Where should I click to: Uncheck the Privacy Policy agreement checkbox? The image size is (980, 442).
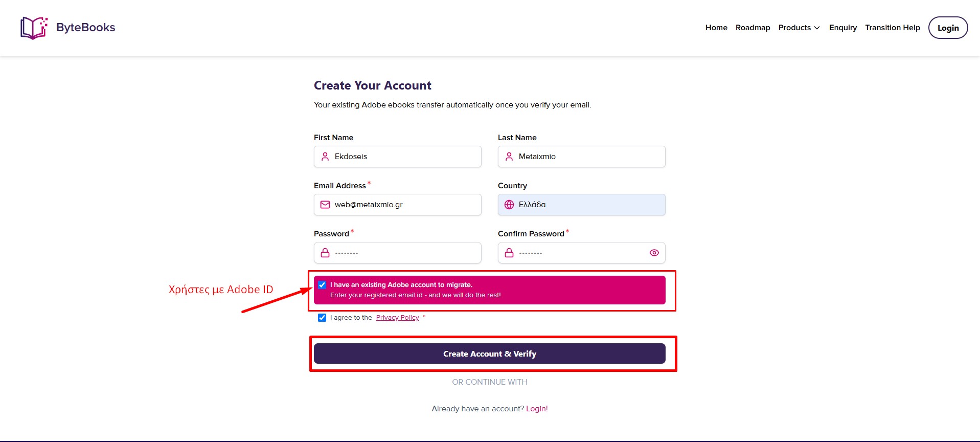[x=322, y=318]
